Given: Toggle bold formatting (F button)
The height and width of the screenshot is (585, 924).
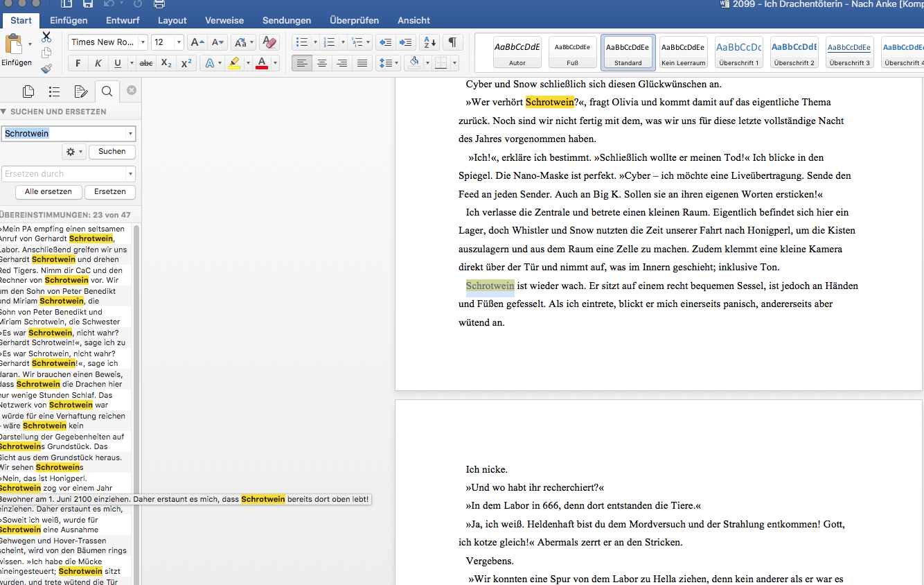Looking at the screenshot, I should 78,63.
